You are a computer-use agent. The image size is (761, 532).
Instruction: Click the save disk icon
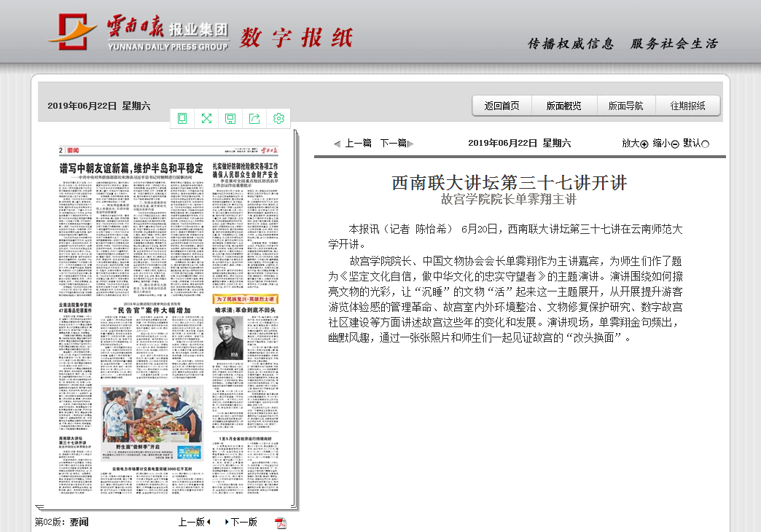pos(230,119)
